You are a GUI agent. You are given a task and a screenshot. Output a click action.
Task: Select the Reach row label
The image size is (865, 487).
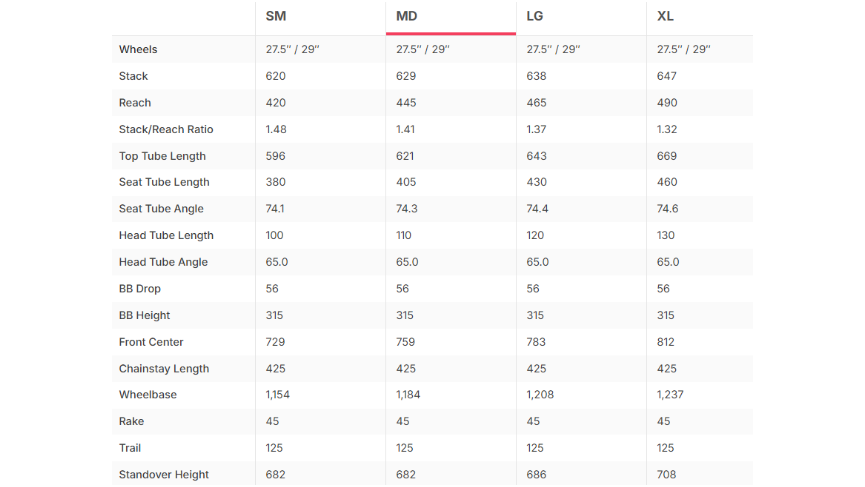click(135, 103)
